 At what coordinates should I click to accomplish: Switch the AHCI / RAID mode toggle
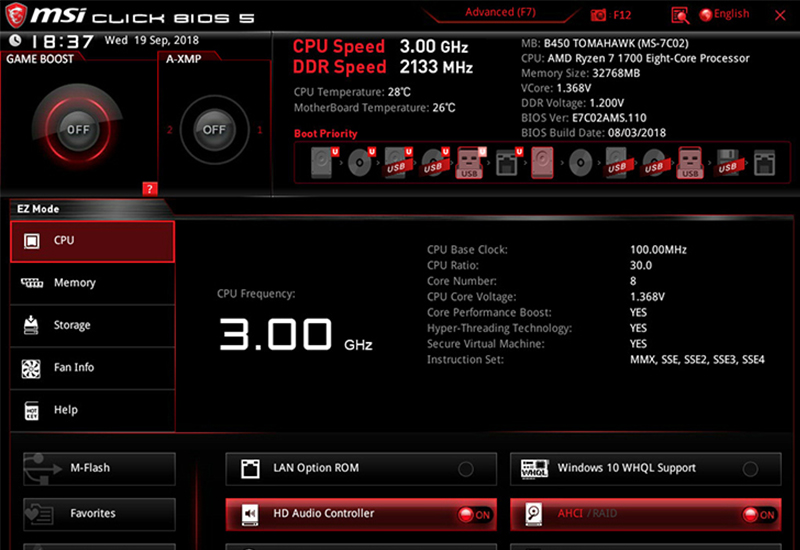[x=758, y=514]
